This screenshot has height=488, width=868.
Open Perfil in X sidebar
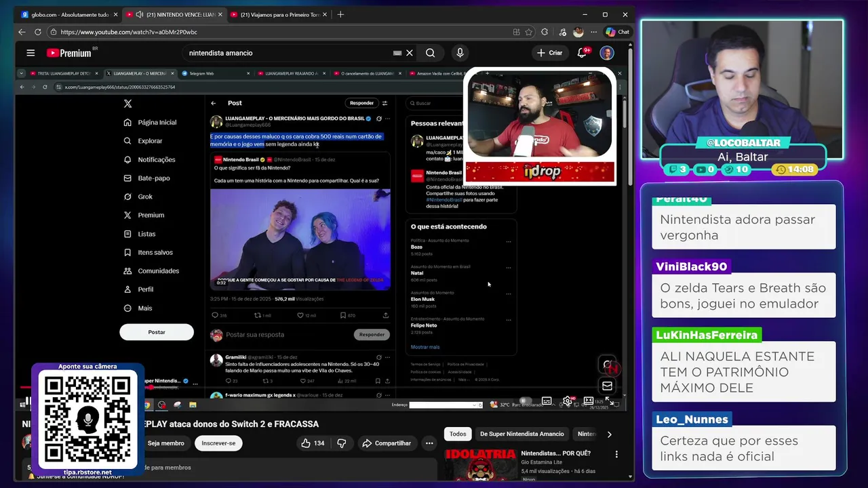coord(138,289)
